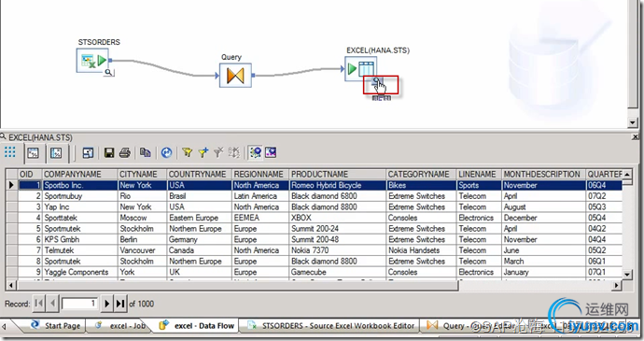Screen dimensions: 644x341
Task: Toggle the Show/Hide navigation icon
Action: [256, 152]
